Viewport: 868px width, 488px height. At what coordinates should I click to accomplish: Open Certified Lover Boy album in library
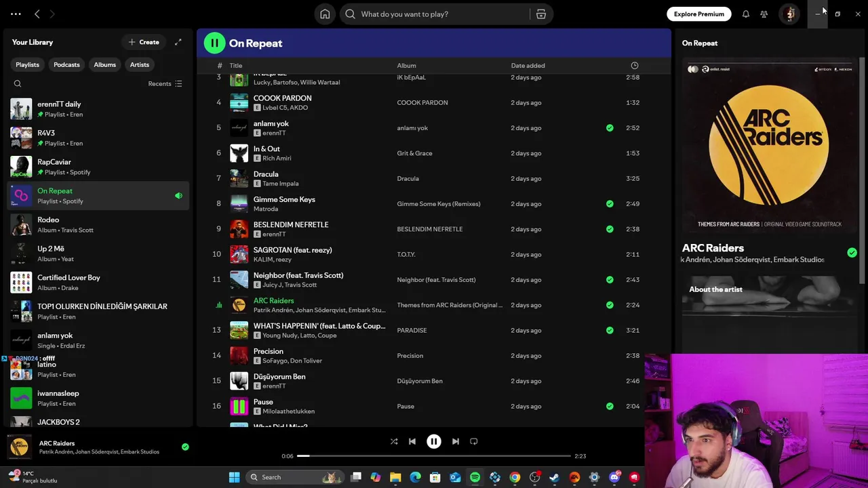pos(98,283)
